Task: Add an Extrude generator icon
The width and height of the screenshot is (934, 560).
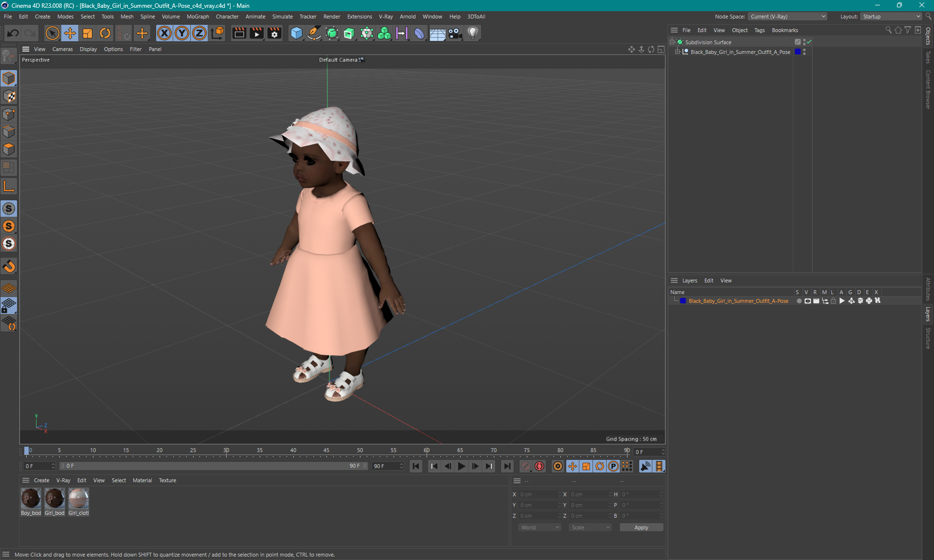Action: click(349, 33)
